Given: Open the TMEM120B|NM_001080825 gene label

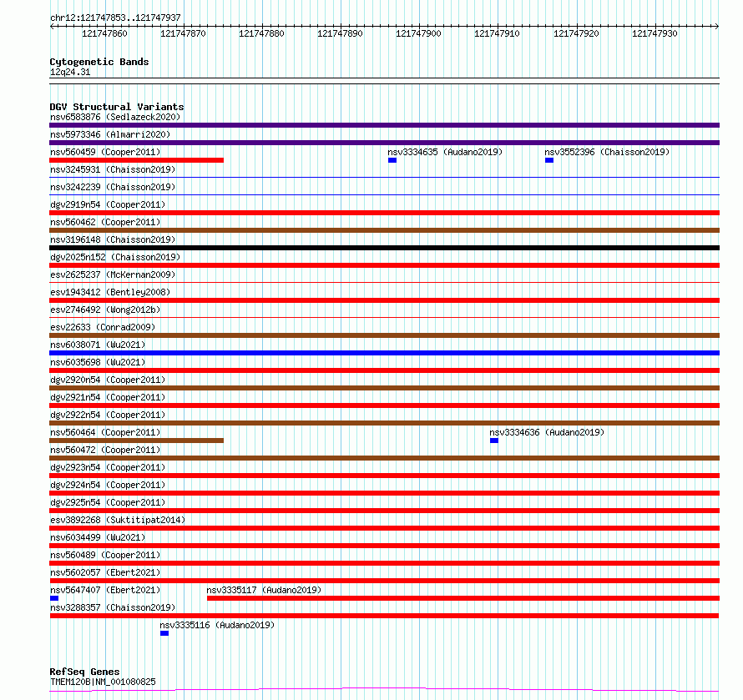Looking at the screenshot, I should (x=103, y=682).
